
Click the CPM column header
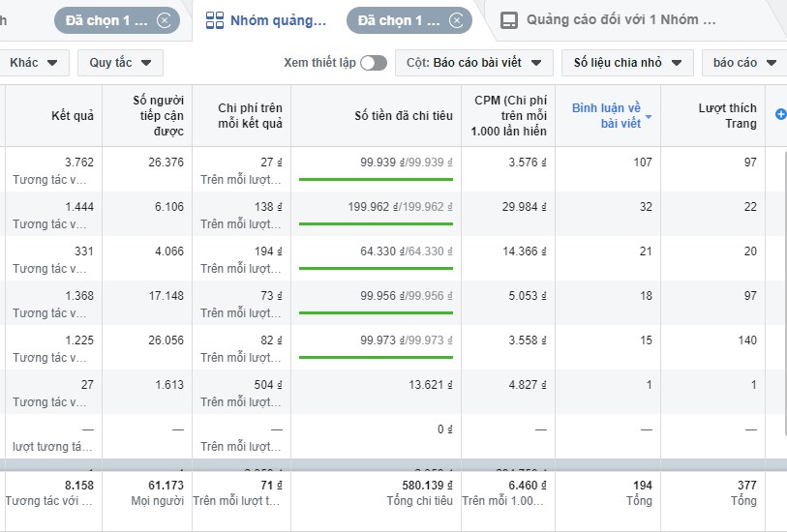click(510, 116)
